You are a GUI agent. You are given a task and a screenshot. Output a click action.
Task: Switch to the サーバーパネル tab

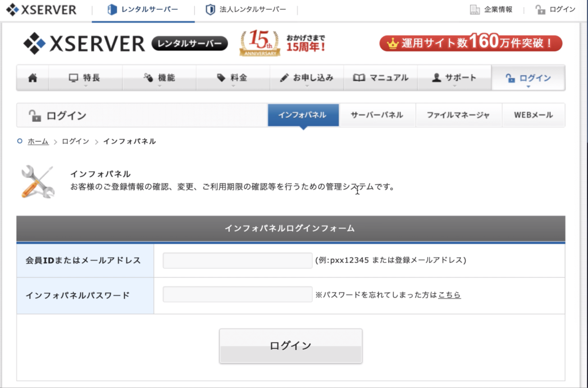tap(377, 115)
